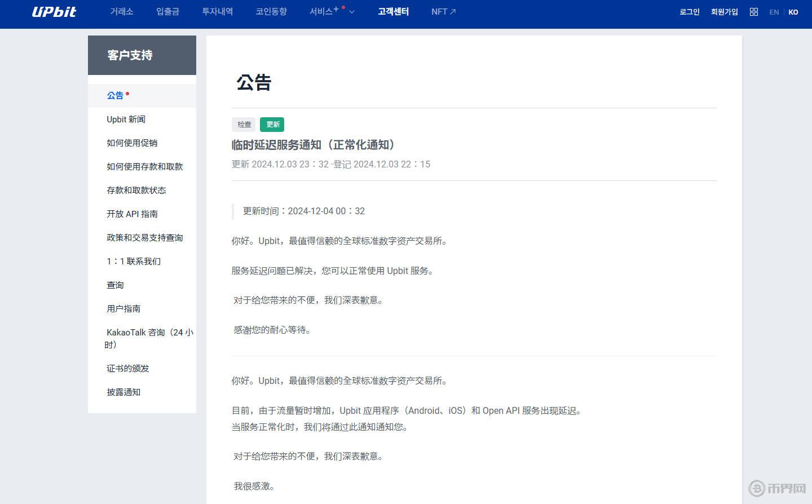Viewport: 812px width, 504px height.
Task: Select 开放 API 指南 sidebar item
Action: (132, 214)
